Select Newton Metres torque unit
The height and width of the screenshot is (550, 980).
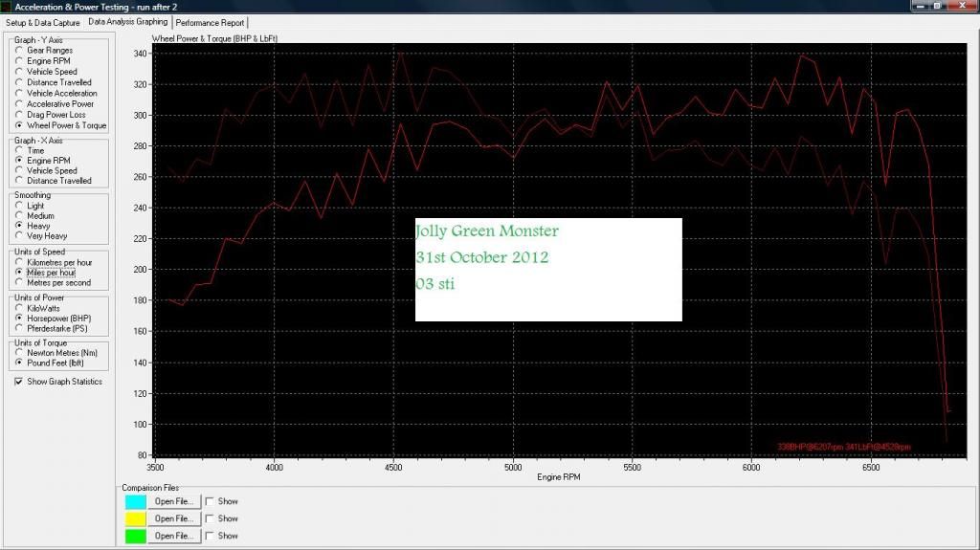click(20, 353)
